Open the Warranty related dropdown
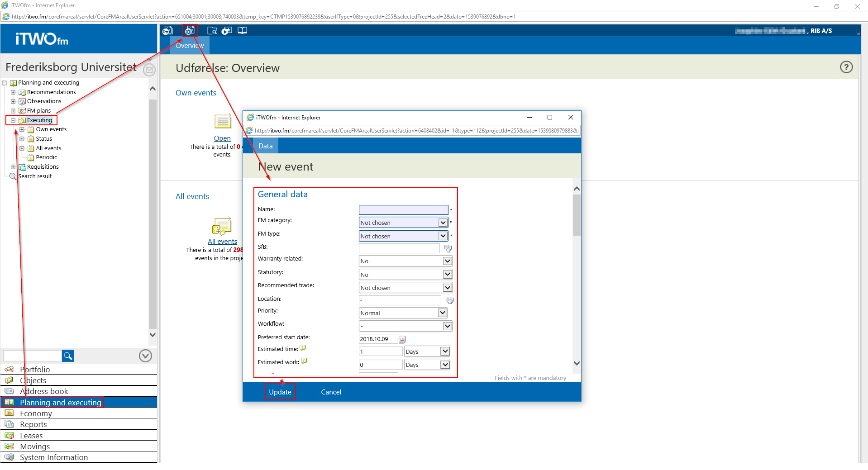The image size is (868, 470). click(x=447, y=261)
